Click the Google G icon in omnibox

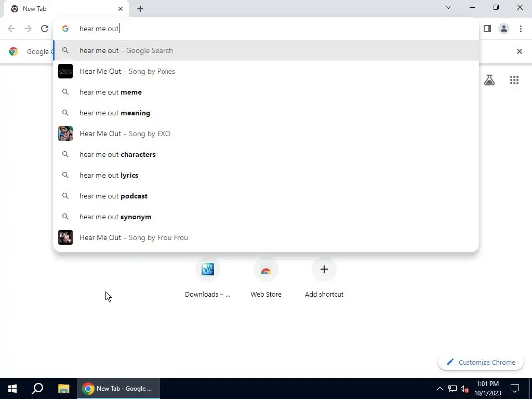point(65,29)
